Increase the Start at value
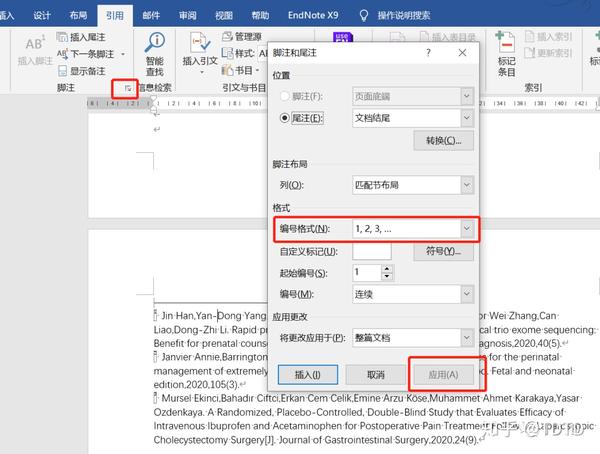This screenshot has height=454, width=600. click(x=387, y=269)
